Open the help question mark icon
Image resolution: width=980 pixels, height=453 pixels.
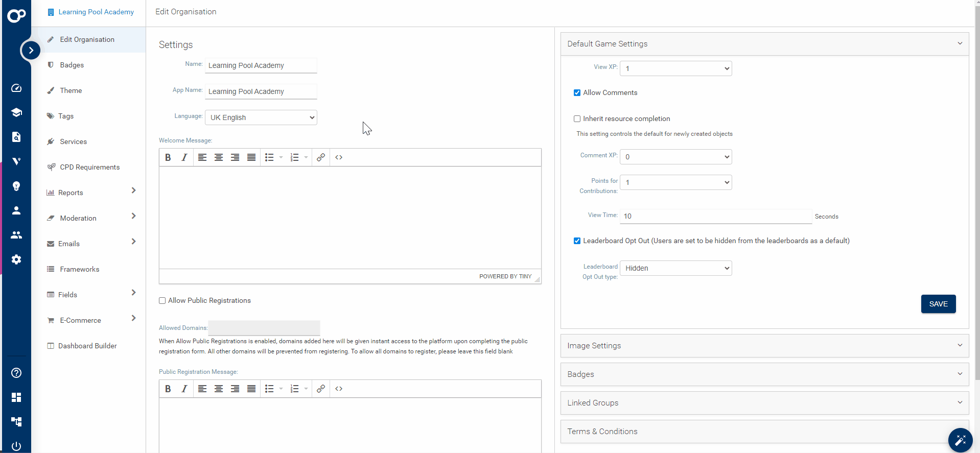click(x=16, y=373)
